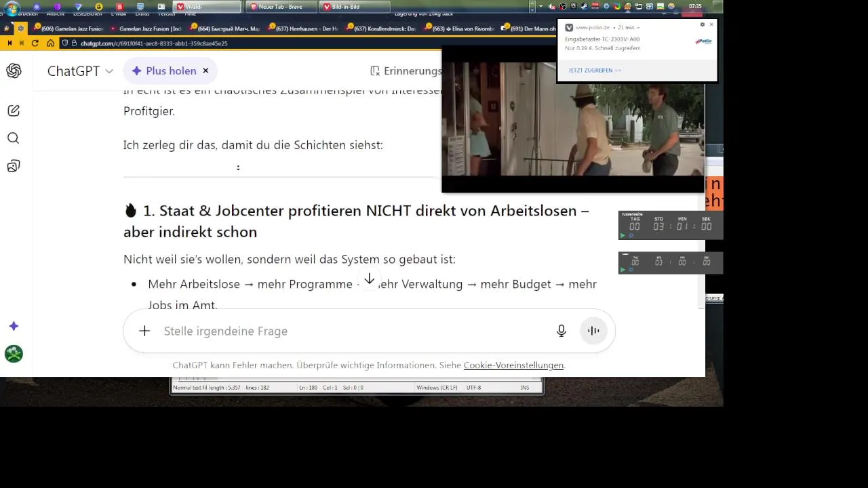
Task: Click the message three-dot options above divider
Action: point(238,167)
